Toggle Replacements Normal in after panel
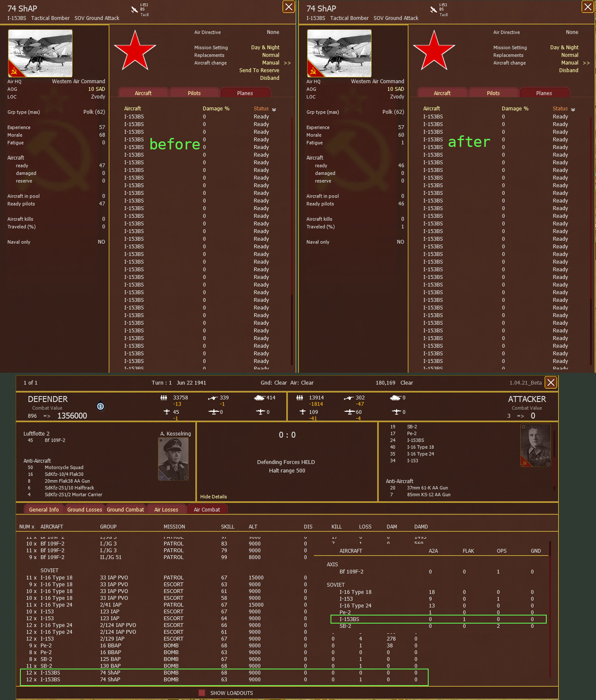The image size is (596, 700). [x=570, y=55]
